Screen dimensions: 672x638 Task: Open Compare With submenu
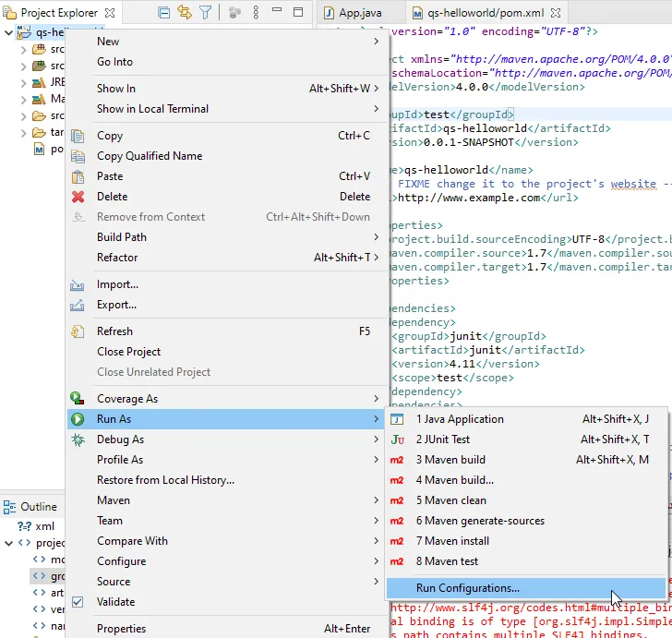[227, 541]
